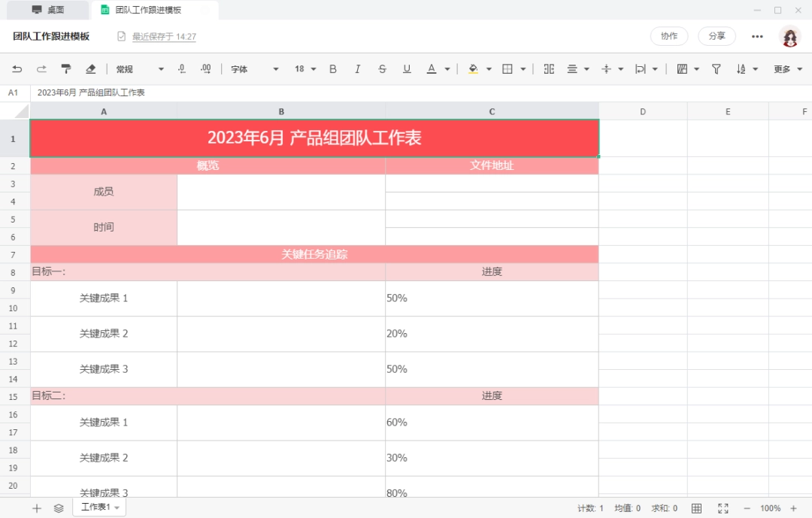The image size is (812, 518).
Task: Click the increase decimal places icon
Action: point(205,68)
